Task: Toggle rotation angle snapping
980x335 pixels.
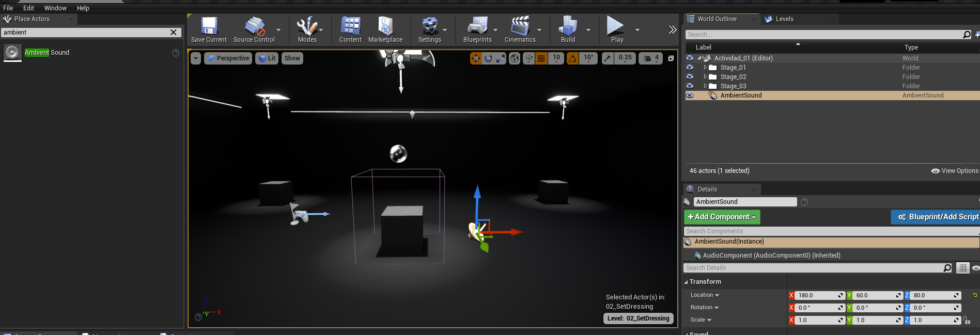Action: click(x=573, y=58)
